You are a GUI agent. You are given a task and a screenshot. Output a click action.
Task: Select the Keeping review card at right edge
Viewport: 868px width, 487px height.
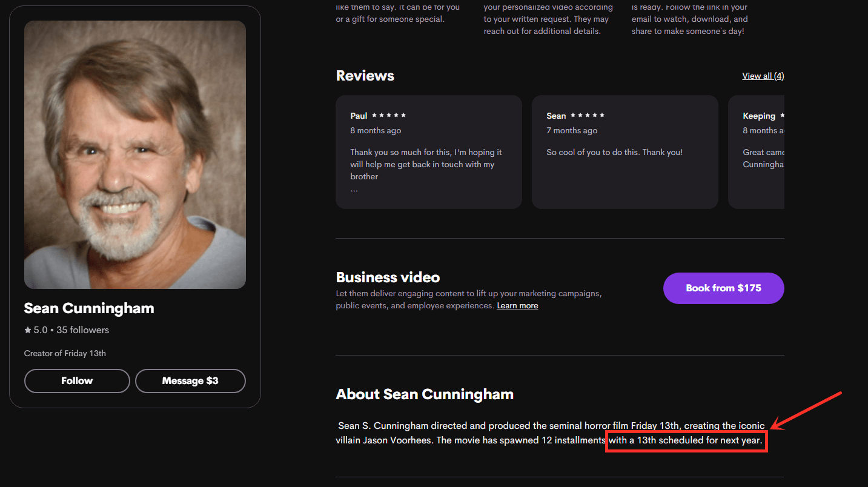point(756,152)
